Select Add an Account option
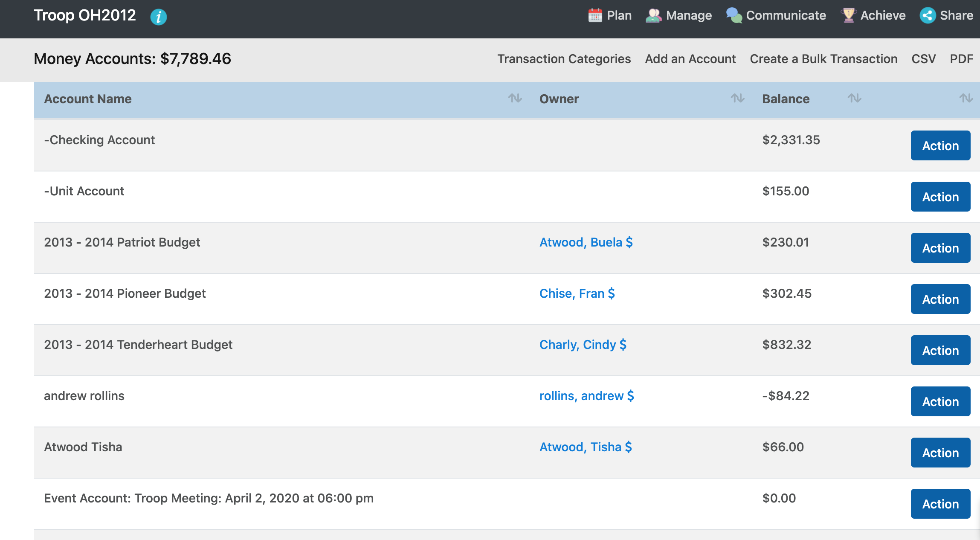The height and width of the screenshot is (540, 980). pos(690,59)
